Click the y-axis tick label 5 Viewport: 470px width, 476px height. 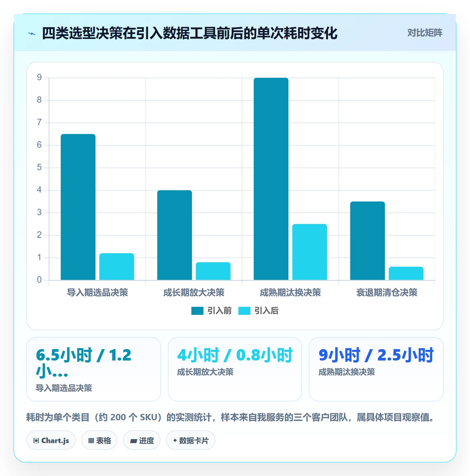[39, 168]
